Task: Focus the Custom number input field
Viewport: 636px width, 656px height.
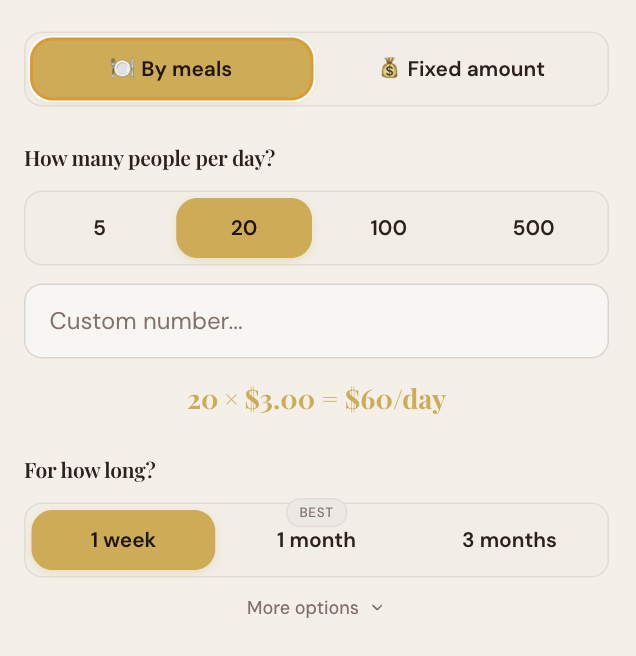Action: (316, 321)
